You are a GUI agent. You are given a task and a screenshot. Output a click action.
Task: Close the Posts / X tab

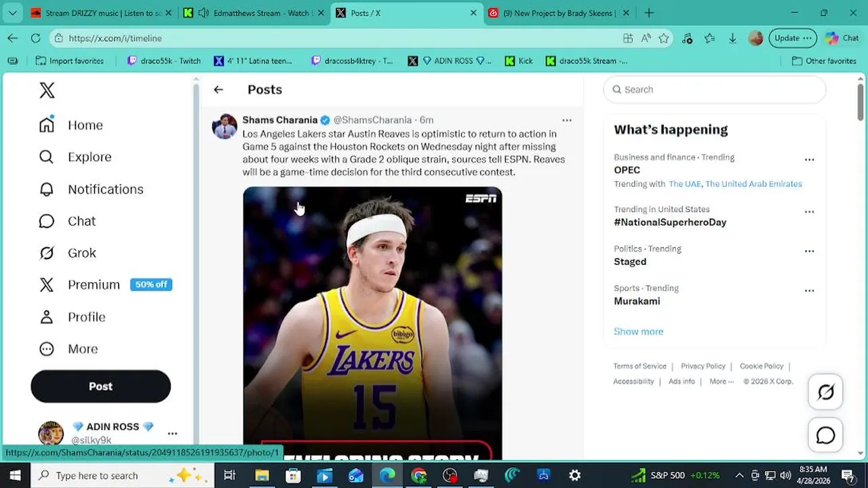pyautogui.click(x=473, y=13)
